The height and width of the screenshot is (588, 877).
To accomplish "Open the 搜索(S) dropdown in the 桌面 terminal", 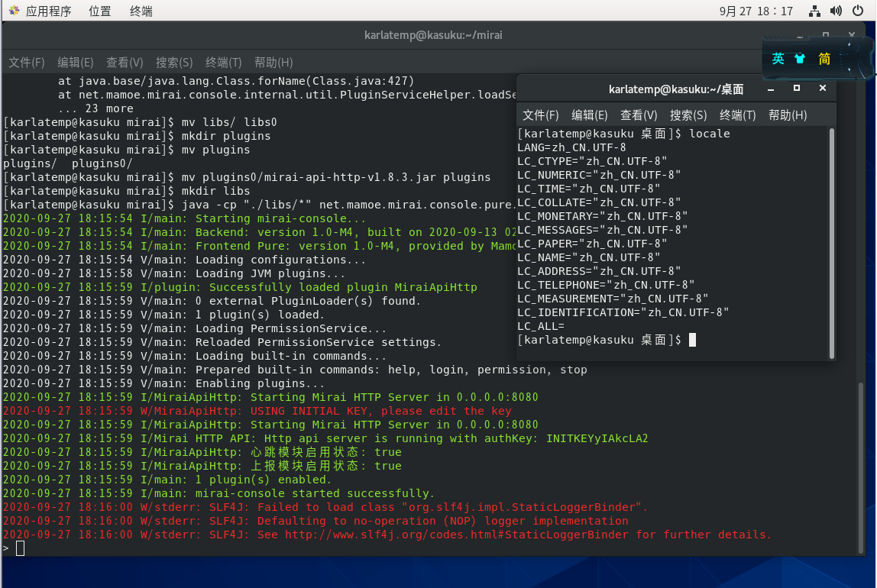I will 687,115.
